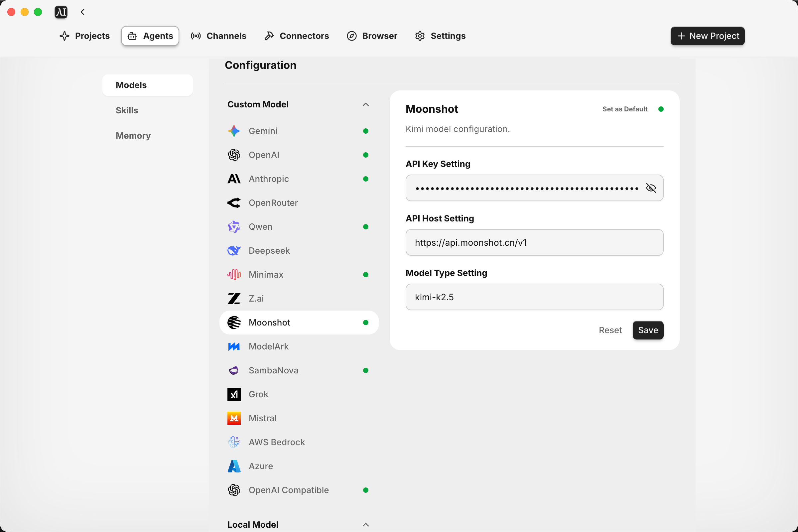Reveal the hidden API key with the eye icon

651,188
